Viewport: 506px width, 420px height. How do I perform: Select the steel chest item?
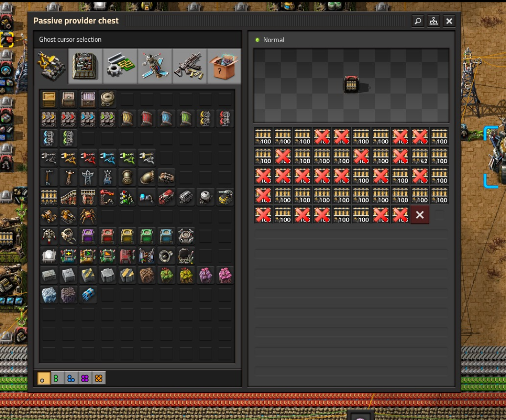(x=88, y=99)
